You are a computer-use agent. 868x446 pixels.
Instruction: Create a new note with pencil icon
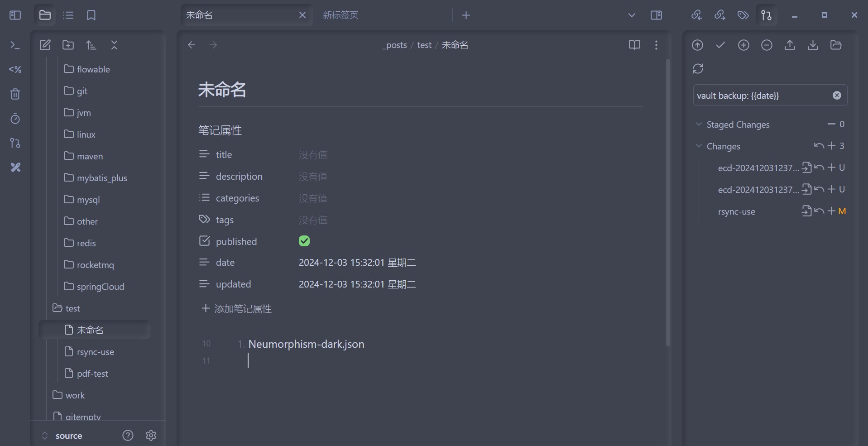[45, 45]
